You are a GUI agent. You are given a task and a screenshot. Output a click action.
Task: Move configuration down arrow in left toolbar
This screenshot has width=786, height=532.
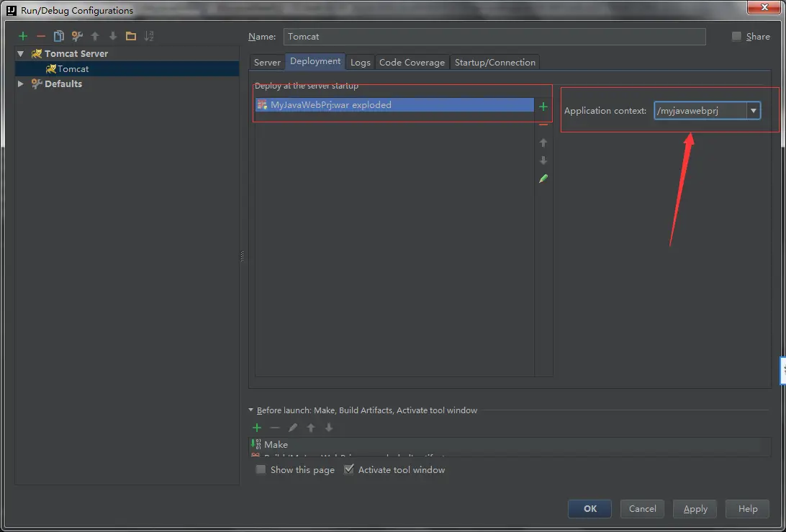click(113, 36)
